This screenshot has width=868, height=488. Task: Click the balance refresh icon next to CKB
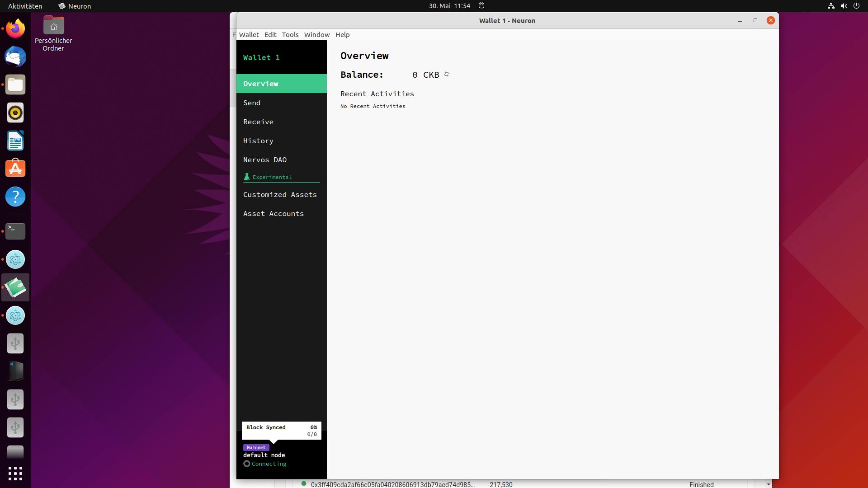point(447,74)
